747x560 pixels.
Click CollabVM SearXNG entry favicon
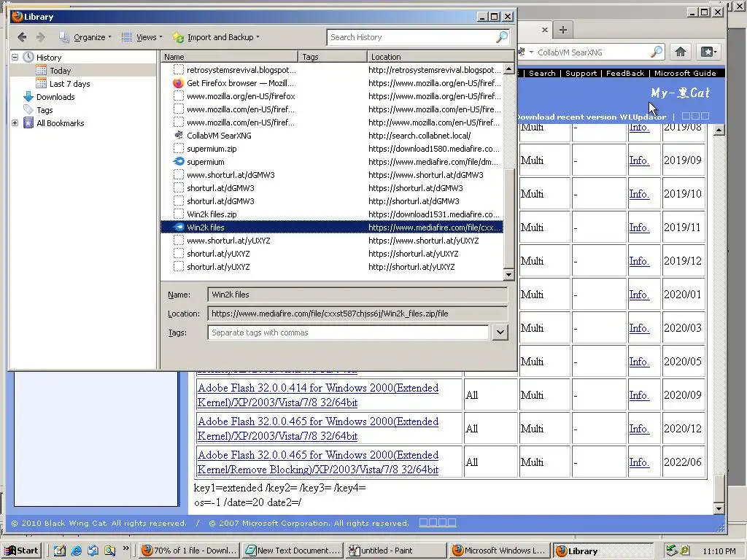point(178,135)
